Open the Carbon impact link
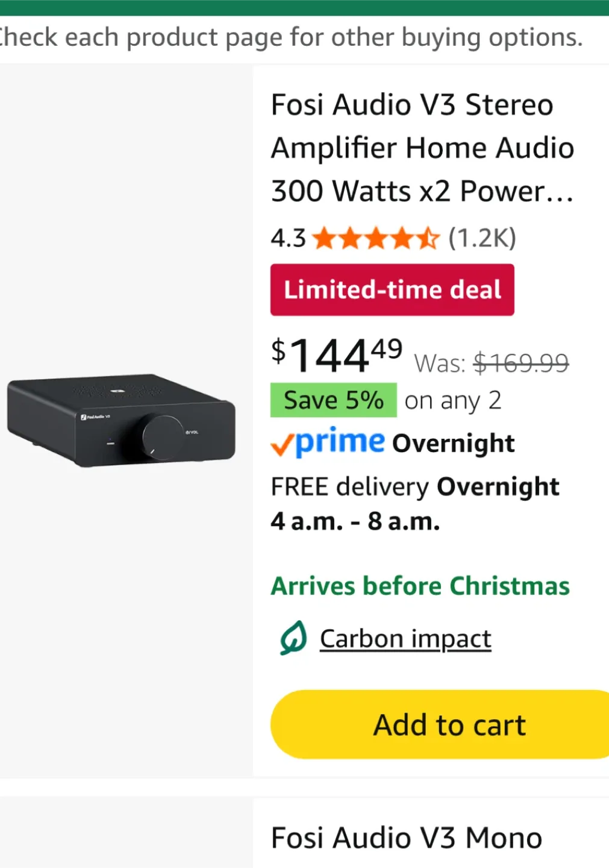The width and height of the screenshot is (609, 868). [405, 639]
